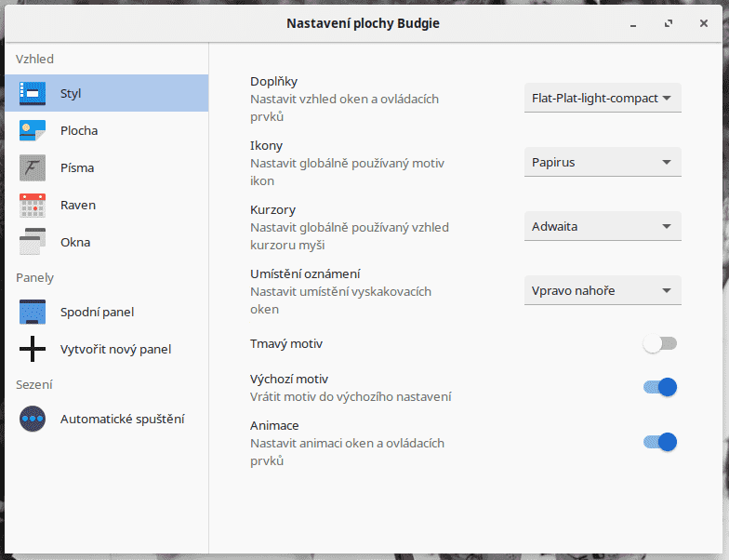This screenshot has height=560, width=729.
Task: Expand the Ikony Papirus dropdown
Action: pyautogui.click(x=602, y=163)
